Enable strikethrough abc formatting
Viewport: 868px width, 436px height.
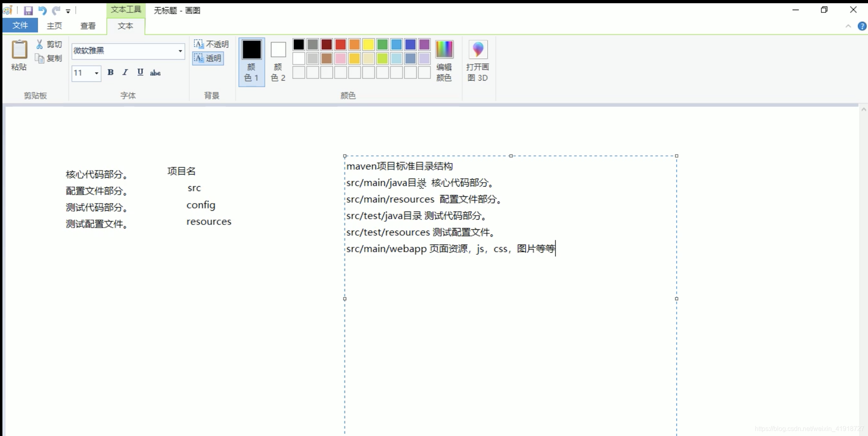pos(155,73)
